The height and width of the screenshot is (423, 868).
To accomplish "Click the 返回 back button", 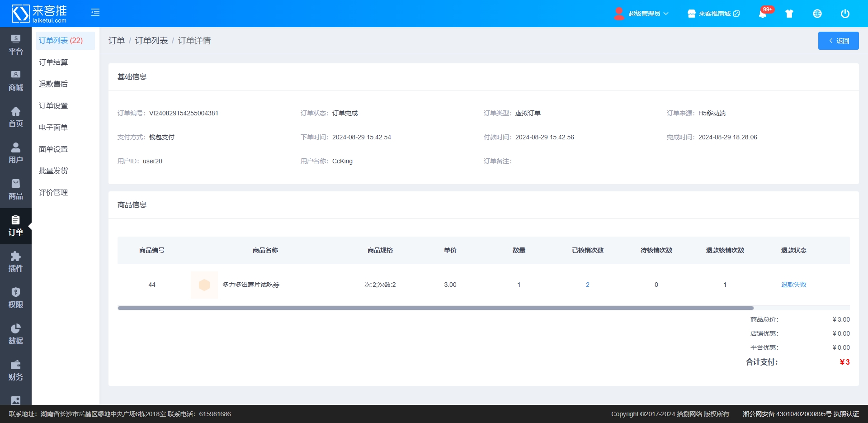I will click(838, 41).
